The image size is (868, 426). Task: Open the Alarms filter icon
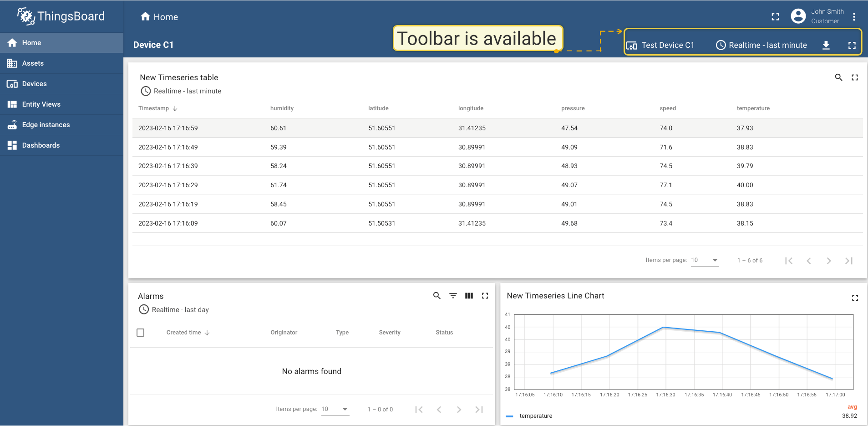pyautogui.click(x=453, y=296)
